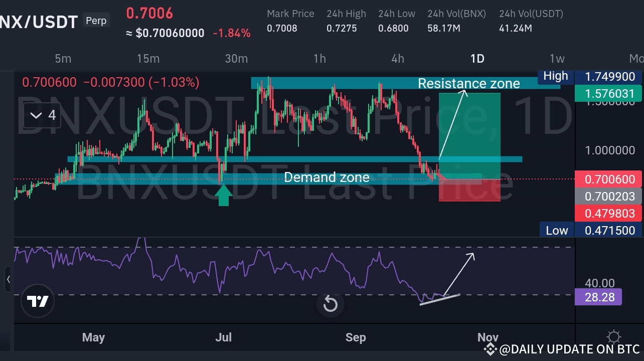This screenshot has width=644, height=361.
Task: Click the High price flag on the scale
Action: pyautogui.click(x=555, y=76)
